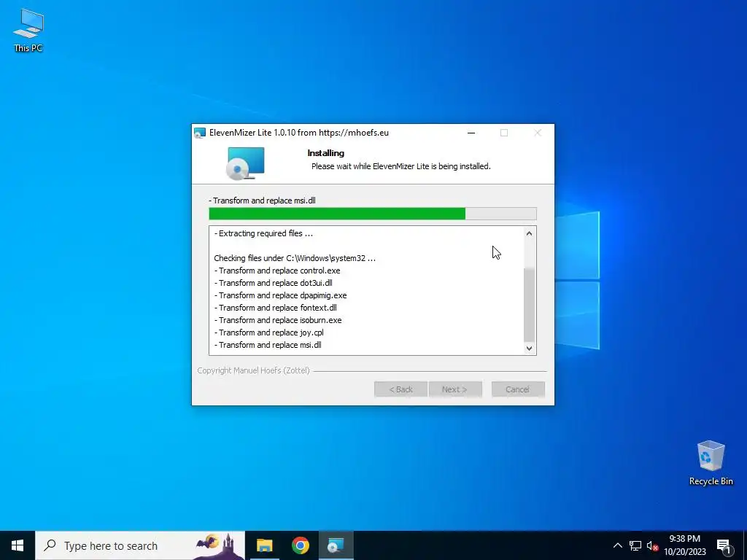Select the 'Extracting required files' log line
The width and height of the screenshot is (747, 560).
[263, 233]
